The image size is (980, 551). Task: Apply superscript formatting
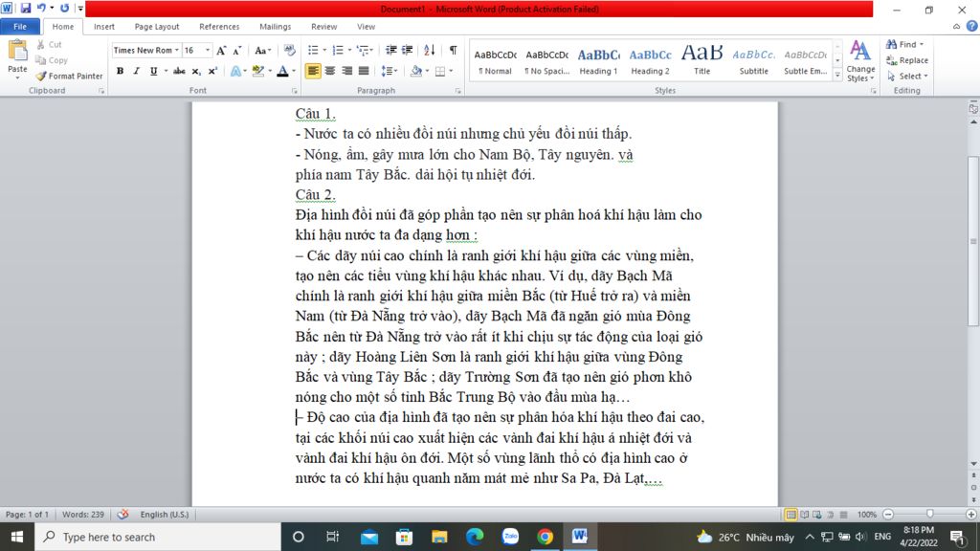point(212,71)
